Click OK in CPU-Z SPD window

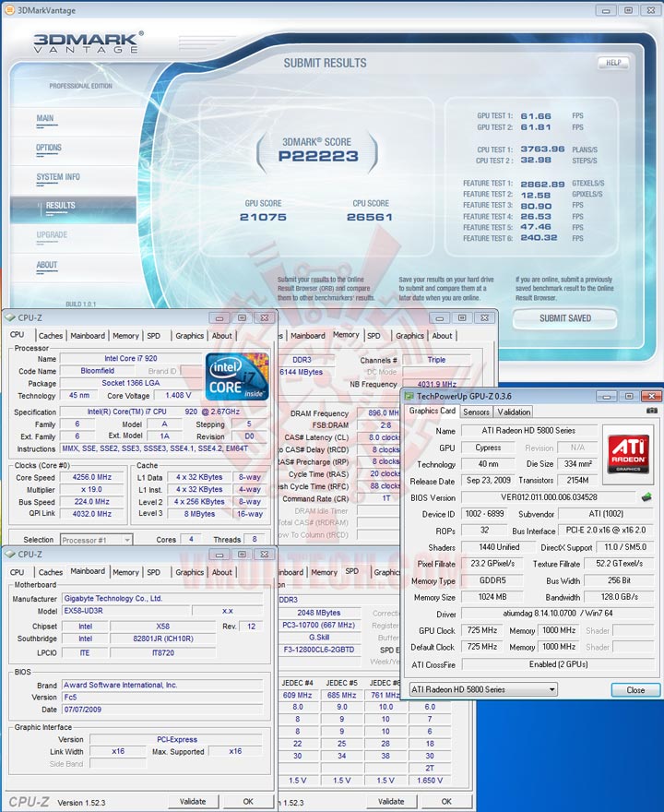click(x=446, y=801)
